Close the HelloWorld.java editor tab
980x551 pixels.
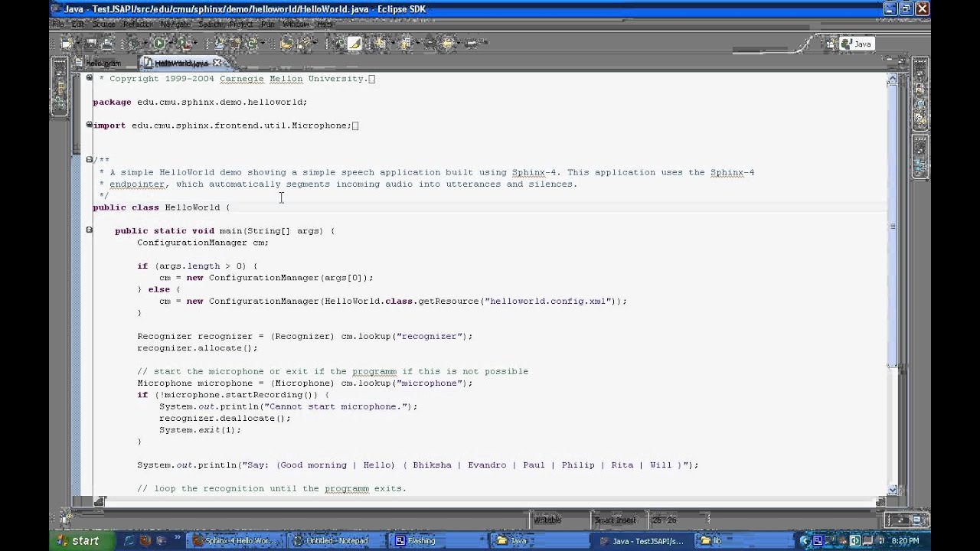[217, 63]
